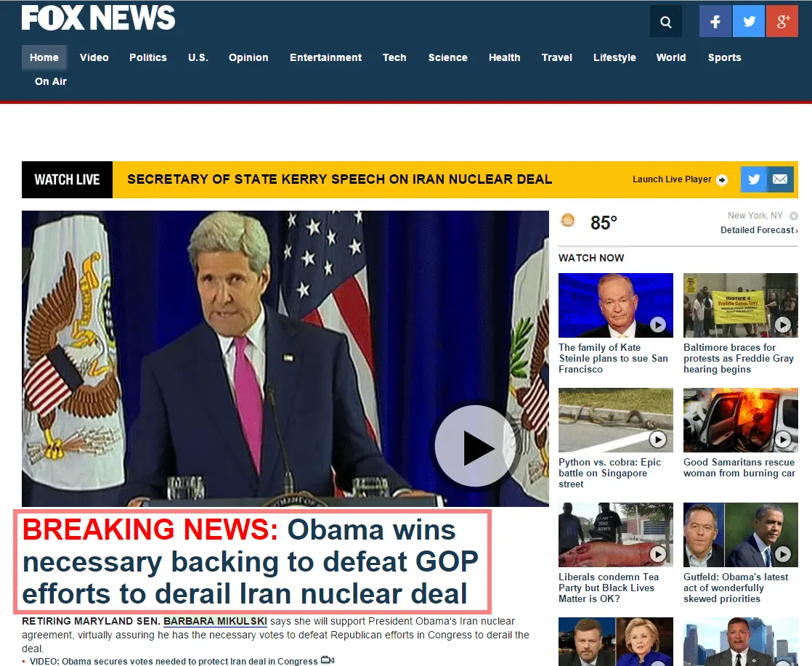Image resolution: width=812 pixels, height=666 pixels.
Task: Open the Video section
Action: pos(94,57)
